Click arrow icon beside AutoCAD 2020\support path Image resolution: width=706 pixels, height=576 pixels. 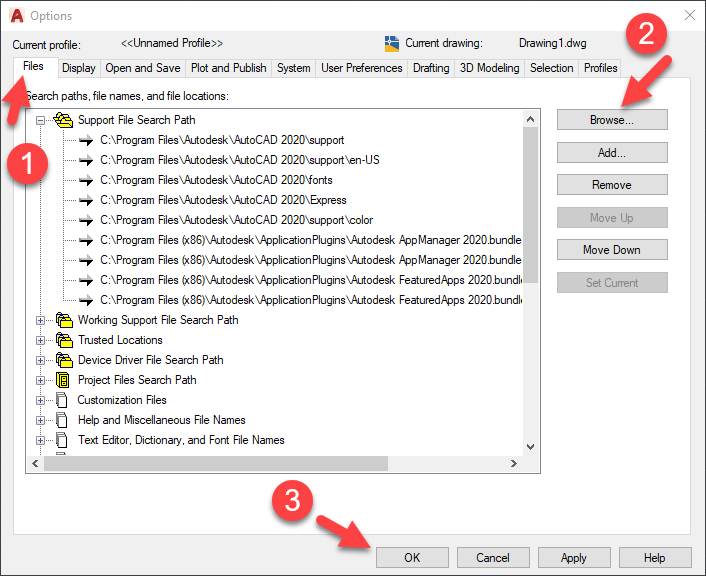86,141
